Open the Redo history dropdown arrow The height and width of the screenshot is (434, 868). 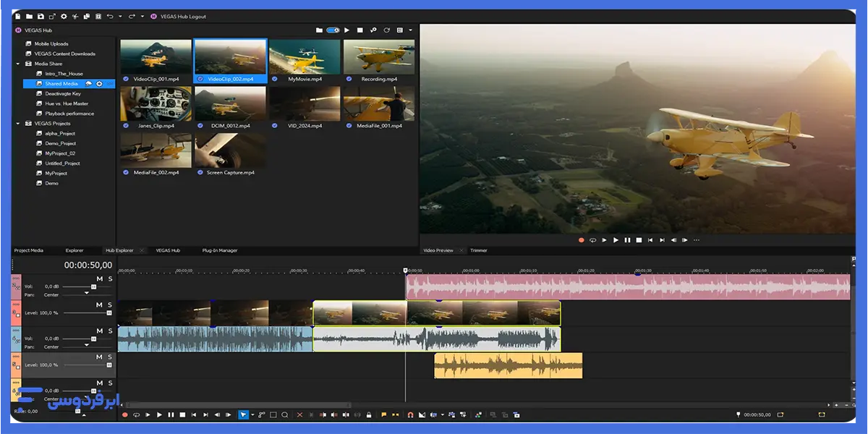pyautogui.click(x=142, y=16)
